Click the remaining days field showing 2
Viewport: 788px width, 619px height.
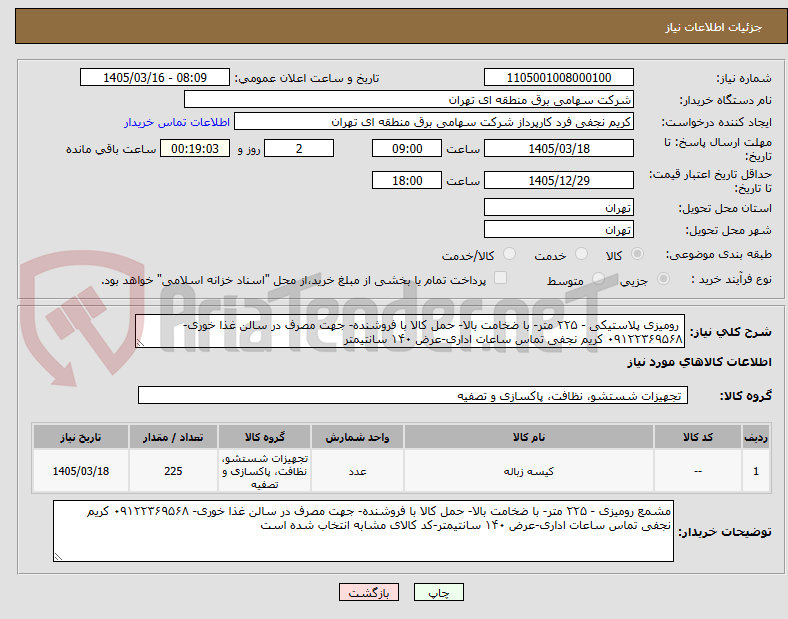pyautogui.click(x=299, y=148)
